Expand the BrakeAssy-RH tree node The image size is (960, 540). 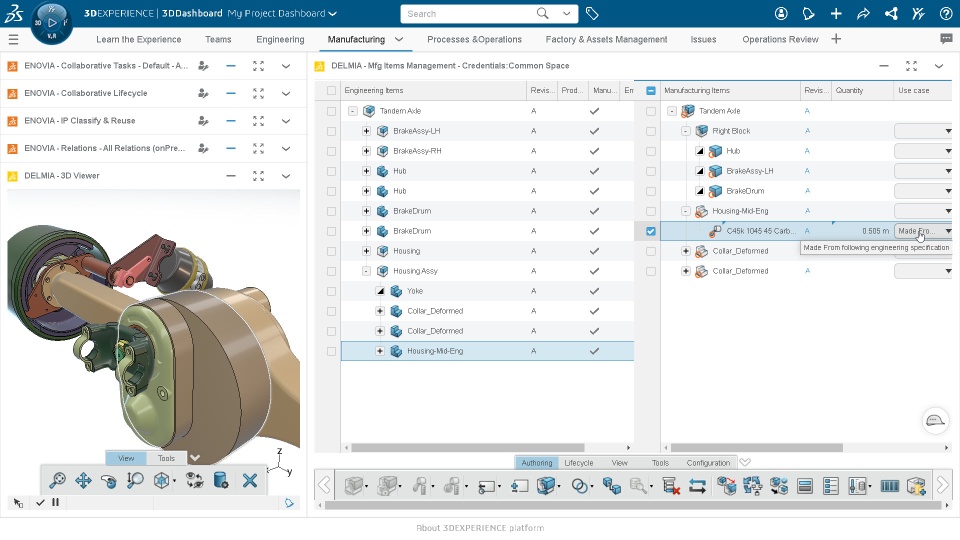coord(366,151)
